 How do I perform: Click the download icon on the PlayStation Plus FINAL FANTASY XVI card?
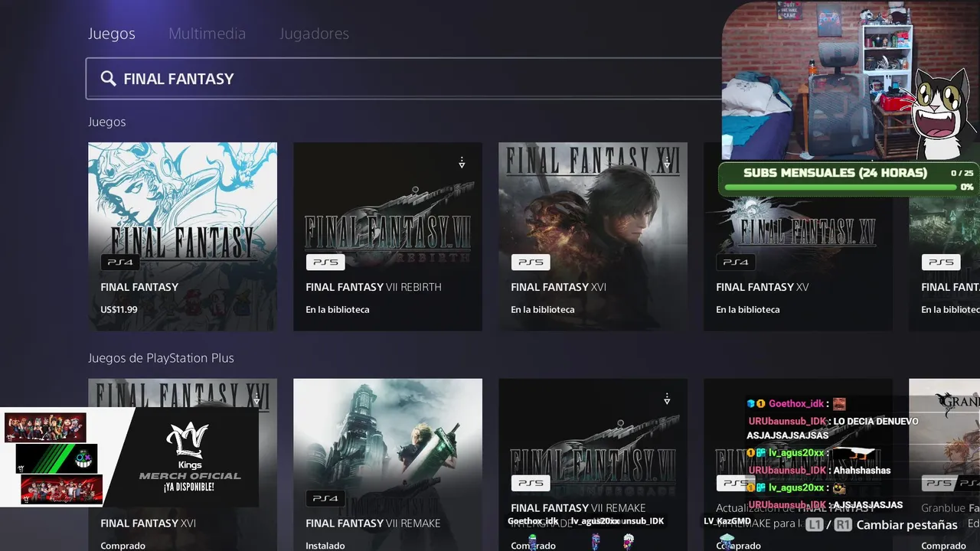coord(256,399)
